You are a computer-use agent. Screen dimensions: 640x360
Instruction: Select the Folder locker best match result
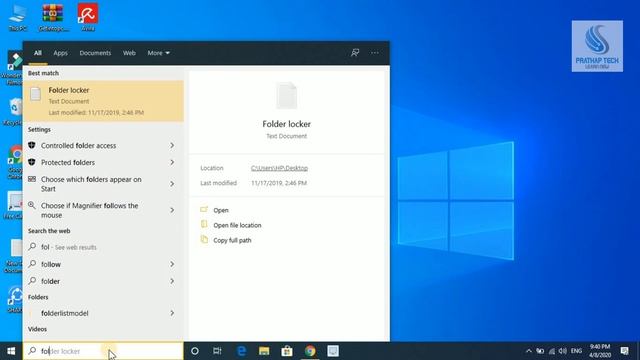coord(103,101)
